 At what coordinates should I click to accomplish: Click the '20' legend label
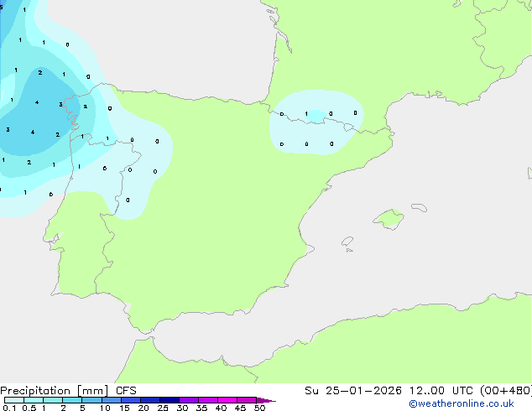pos(143,408)
